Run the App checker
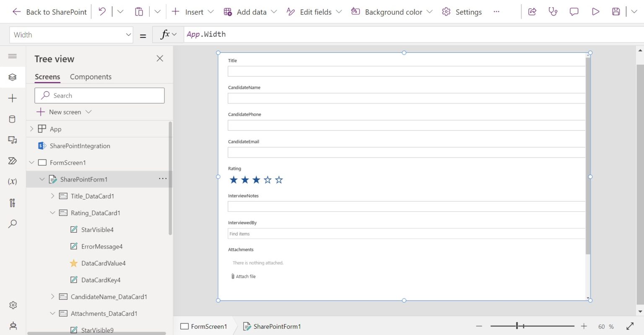Screen dimensions: 644x335 [553, 11]
